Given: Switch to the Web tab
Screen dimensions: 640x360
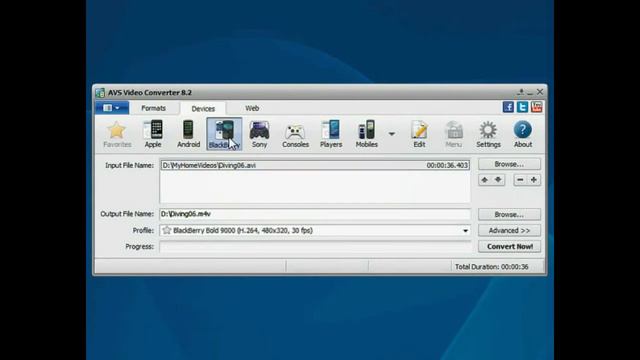Looking at the screenshot, I should 252,108.
